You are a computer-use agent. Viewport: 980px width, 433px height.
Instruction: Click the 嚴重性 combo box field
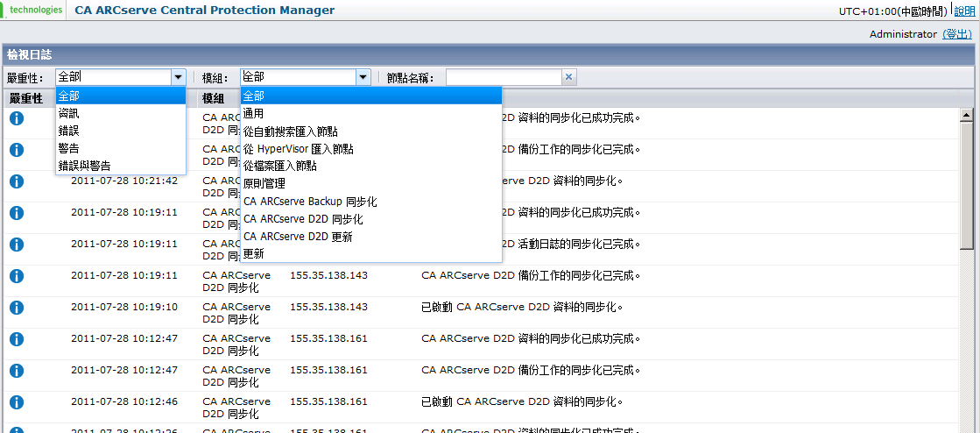(x=113, y=78)
